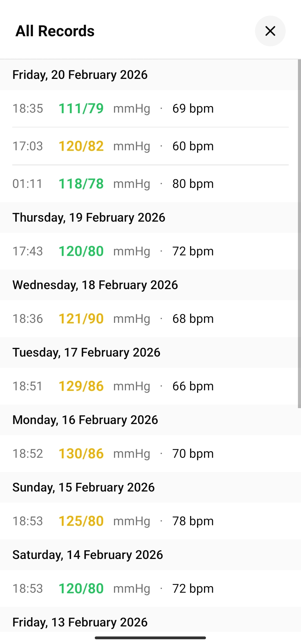The image size is (301, 644).
Task: Select the Wednesday, 18 February 2026 header
Action: (95, 285)
